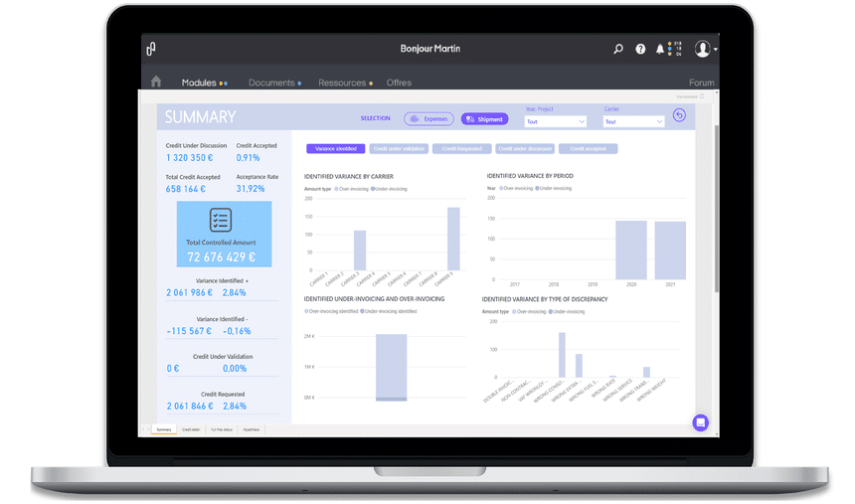Screen dimensions: 855x504
Task: Click the app logo in the top-left
Action: pyautogui.click(x=151, y=49)
